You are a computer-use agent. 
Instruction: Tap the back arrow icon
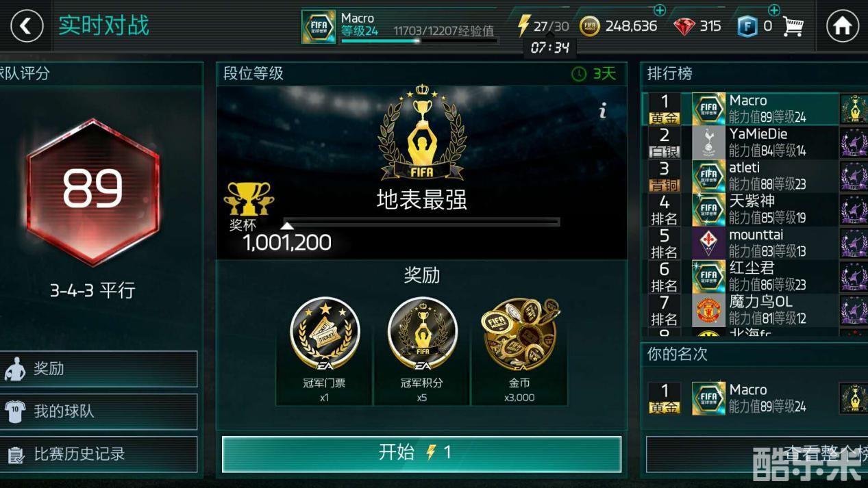[x=26, y=26]
